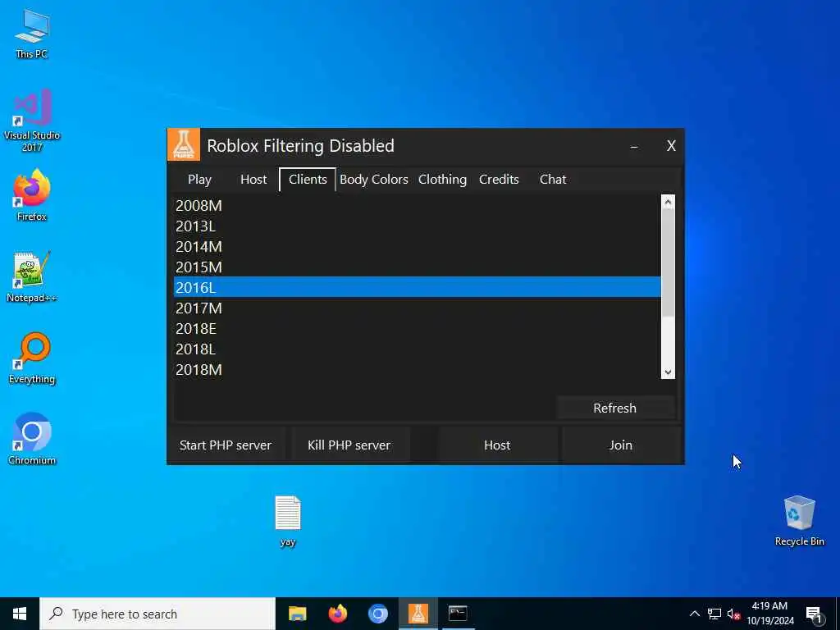This screenshot has width=840, height=630.
Task: Close the Roblox Filtering Disabled window
Action: (671, 146)
